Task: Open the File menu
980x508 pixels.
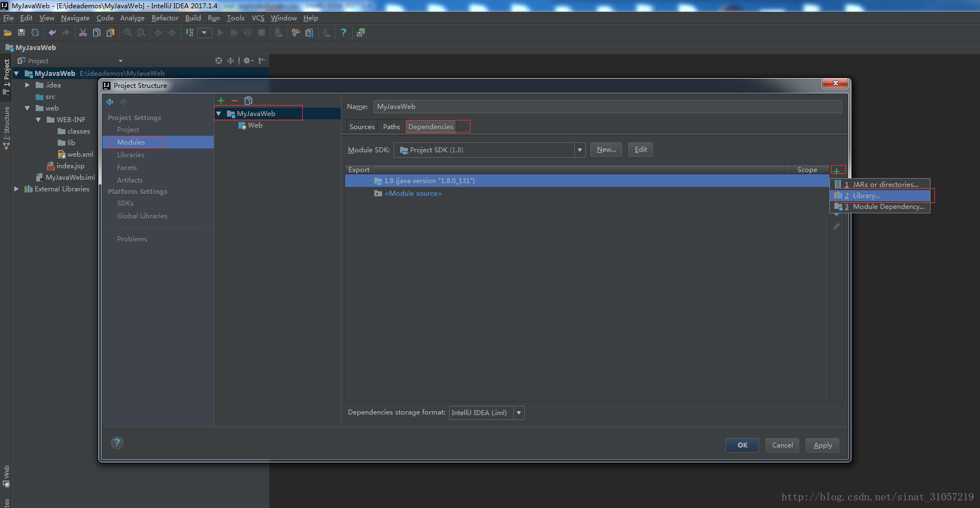Action: pyautogui.click(x=8, y=18)
